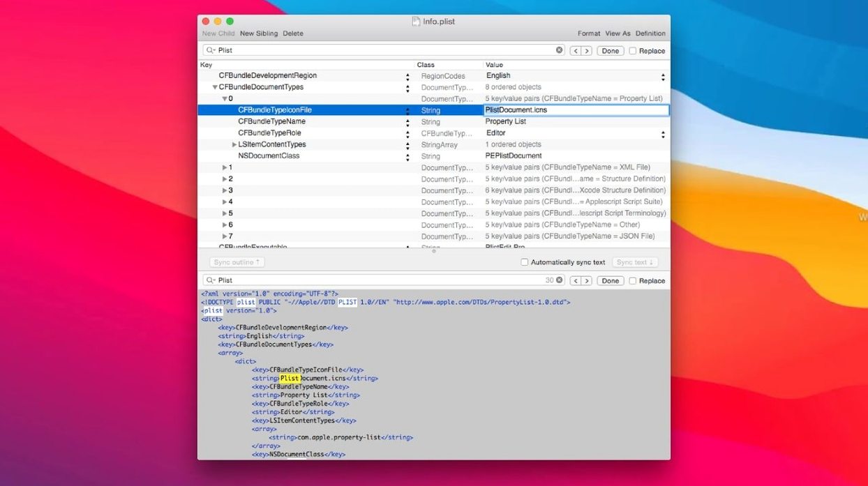Expand the LSItemContentTypes array
Viewport: 868px width, 486px height.
234,144
